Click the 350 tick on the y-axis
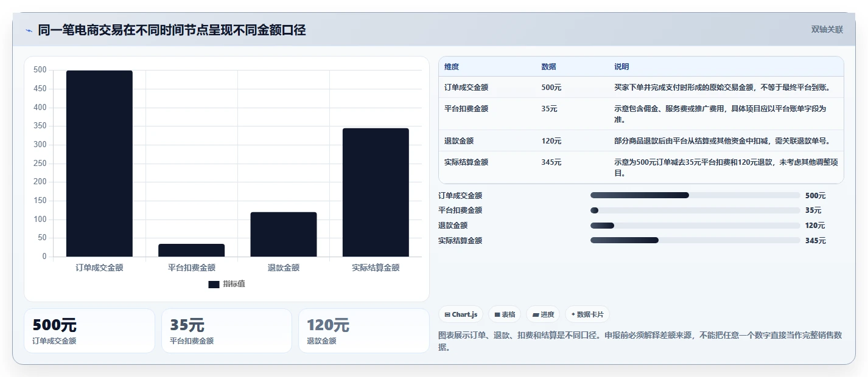Screen dimensions: 868x377 pos(40,126)
